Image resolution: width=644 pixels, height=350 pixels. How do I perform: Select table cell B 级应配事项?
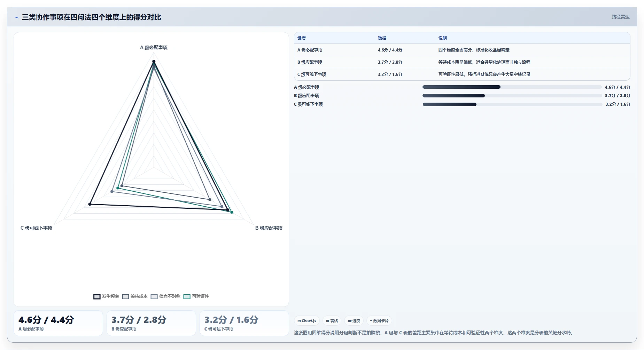pyautogui.click(x=310, y=62)
